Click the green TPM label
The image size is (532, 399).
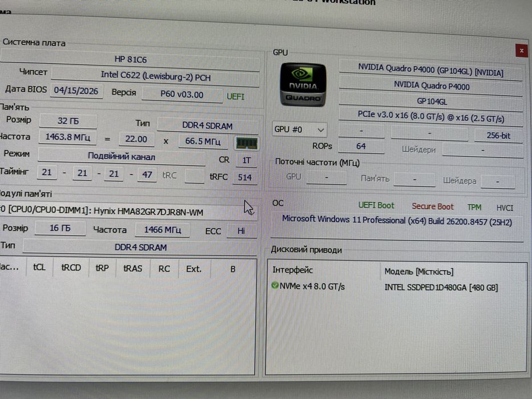pyautogui.click(x=474, y=207)
